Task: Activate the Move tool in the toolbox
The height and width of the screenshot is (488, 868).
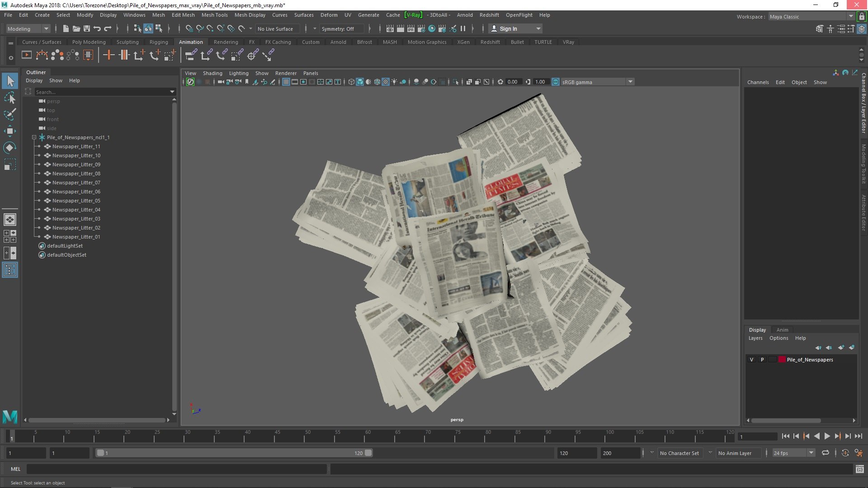Action: (10, 131)
